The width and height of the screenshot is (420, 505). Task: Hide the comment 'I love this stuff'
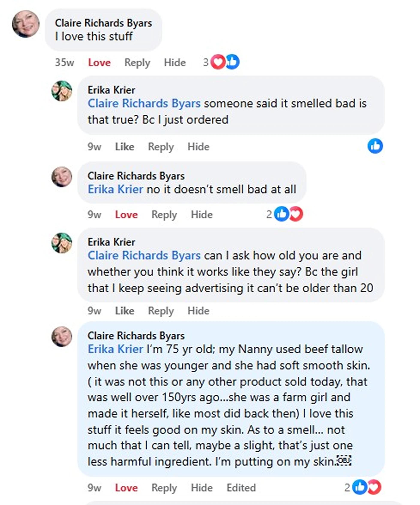(x=175, y=62)
